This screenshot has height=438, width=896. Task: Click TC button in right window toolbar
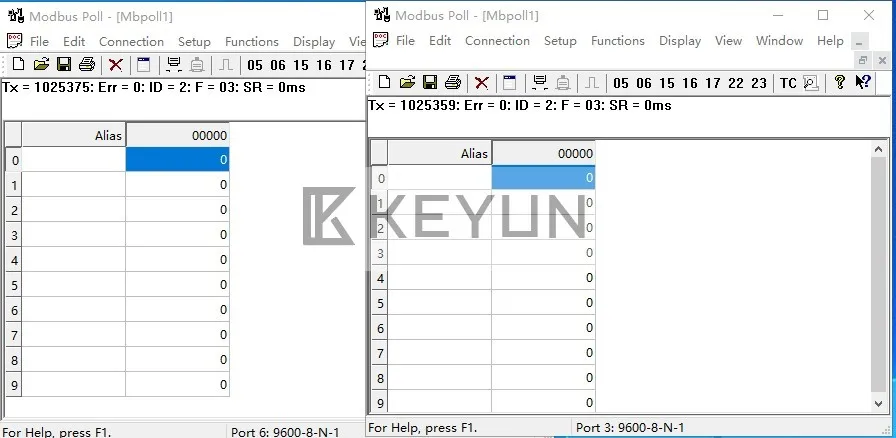coord(788,83)
